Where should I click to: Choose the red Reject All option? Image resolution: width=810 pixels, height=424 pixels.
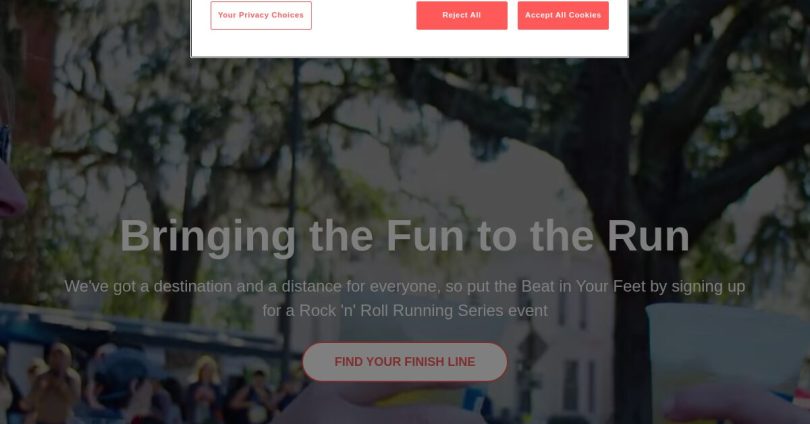[462, 15]
